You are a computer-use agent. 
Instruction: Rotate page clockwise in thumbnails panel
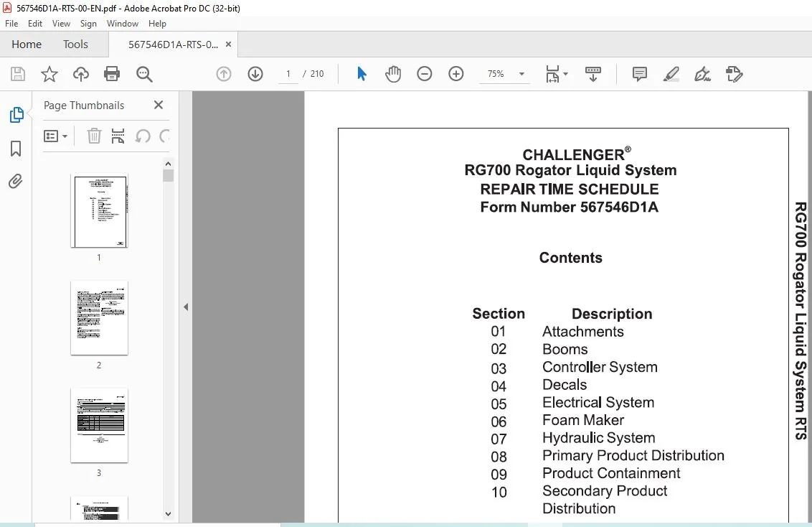[165, 136]
